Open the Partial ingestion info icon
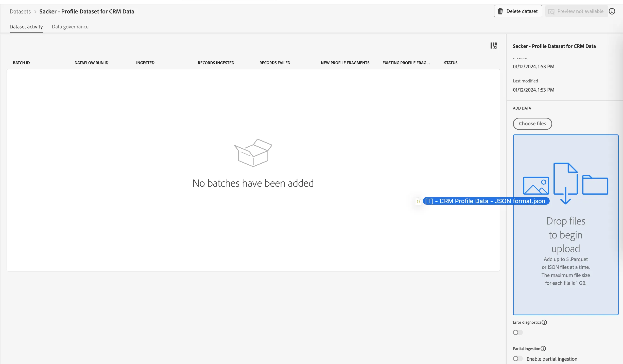Screen dimensions: 623x364 543,349
